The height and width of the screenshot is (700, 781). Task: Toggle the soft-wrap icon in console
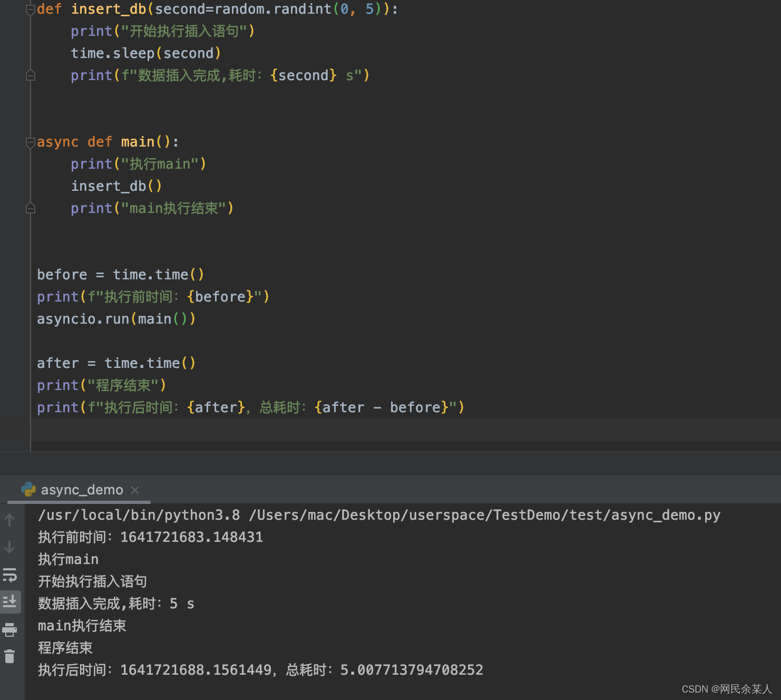pos(9,575)
